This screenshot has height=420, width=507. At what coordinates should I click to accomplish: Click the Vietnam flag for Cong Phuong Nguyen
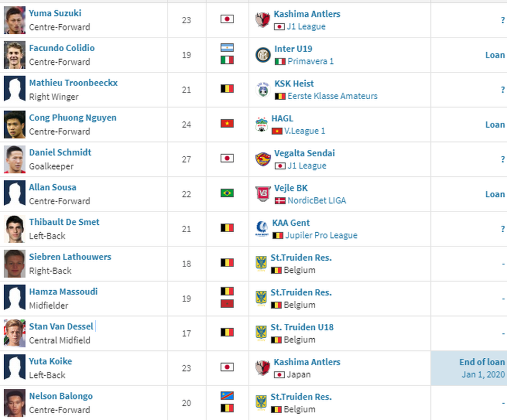(x=227, y=123)
